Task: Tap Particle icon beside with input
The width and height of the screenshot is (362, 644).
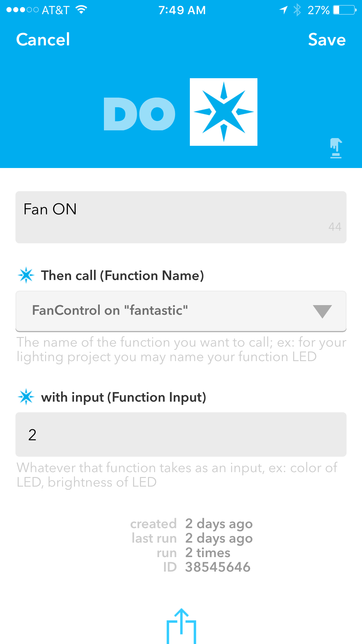Action: 26,397
